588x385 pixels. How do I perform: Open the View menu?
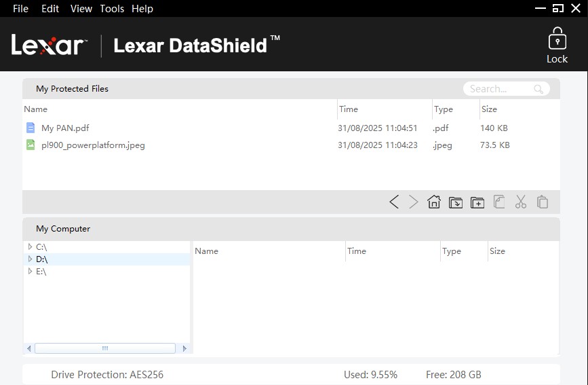click(x=81, y=9)
